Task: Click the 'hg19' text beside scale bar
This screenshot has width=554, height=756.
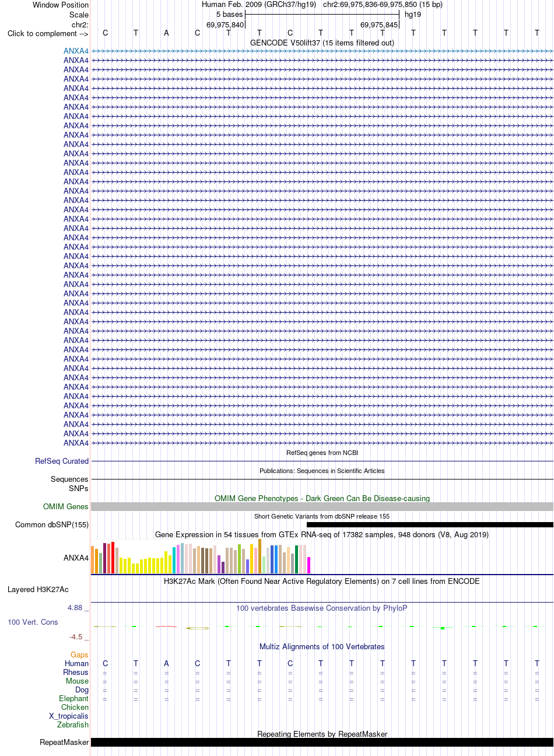Action: 413,15
